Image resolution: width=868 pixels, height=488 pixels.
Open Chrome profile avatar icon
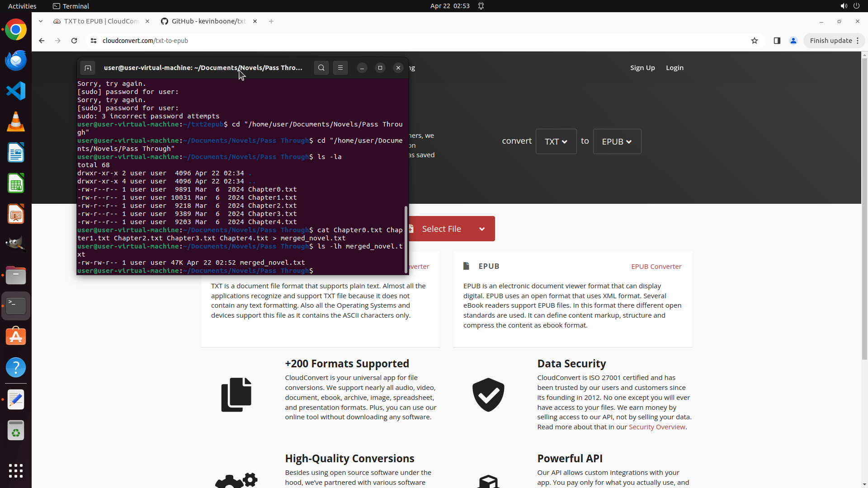coord(793,41)
